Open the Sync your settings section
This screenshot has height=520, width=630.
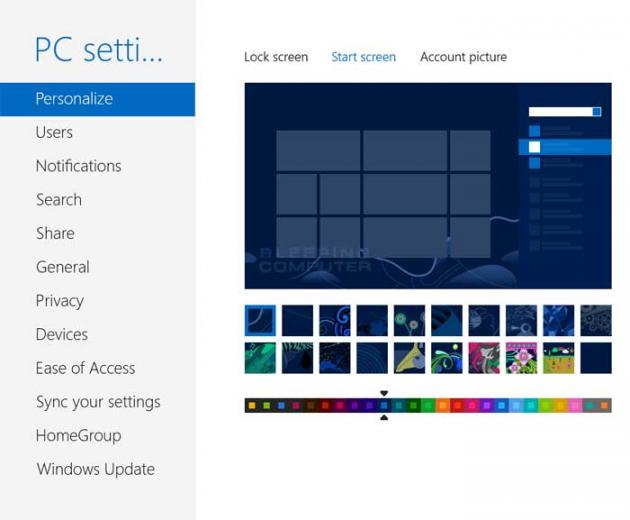coord(98,402)
